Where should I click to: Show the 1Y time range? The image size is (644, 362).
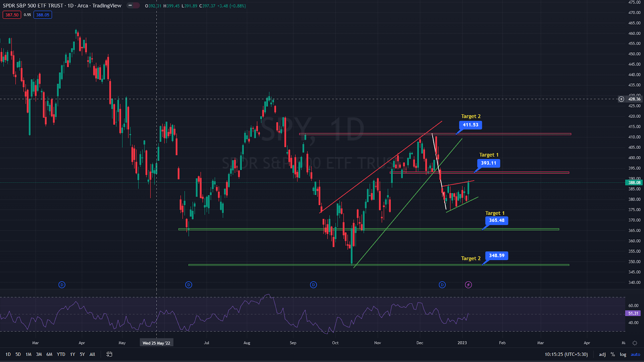click(72, 354)
